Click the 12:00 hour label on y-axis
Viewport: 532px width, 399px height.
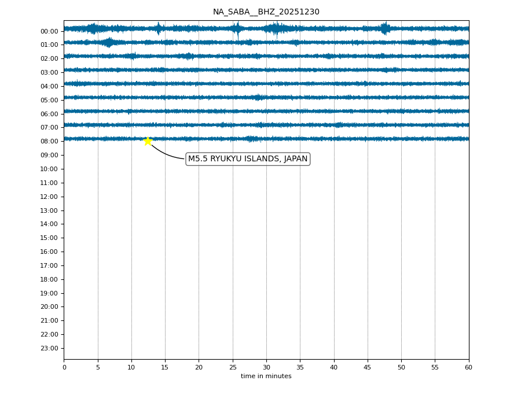(49, 197)
